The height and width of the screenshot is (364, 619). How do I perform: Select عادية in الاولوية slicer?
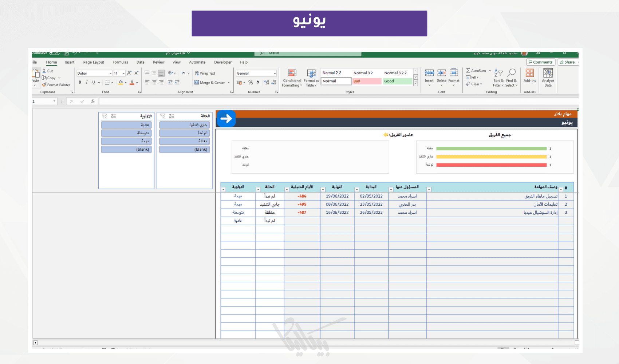126,125
